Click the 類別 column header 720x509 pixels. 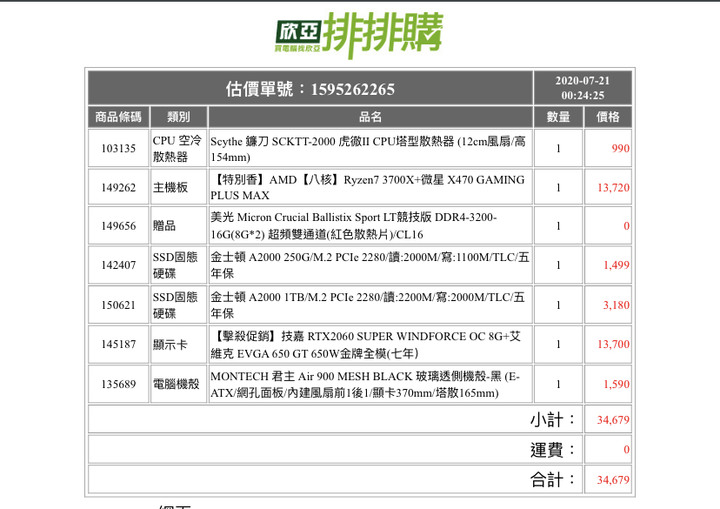point(178,117)
